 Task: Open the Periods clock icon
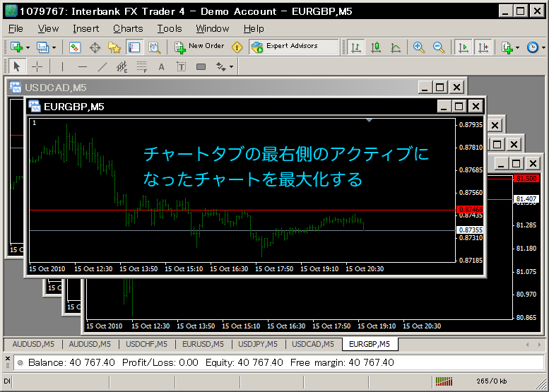pyautogui.click(x=533, y=47)
